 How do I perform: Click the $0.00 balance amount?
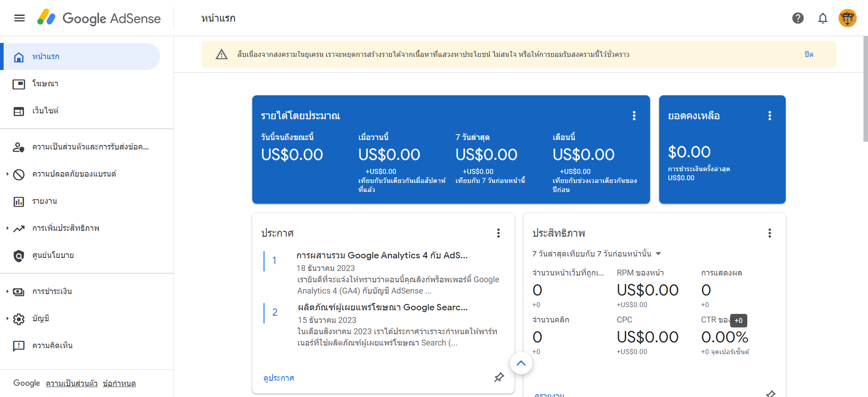[689, 152]
